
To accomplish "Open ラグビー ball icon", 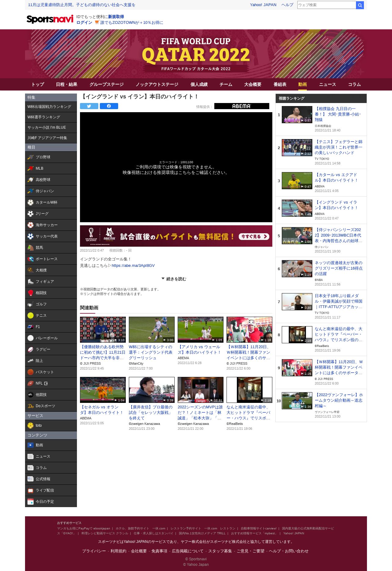I will pyautogui.click(x=31, y=349).
